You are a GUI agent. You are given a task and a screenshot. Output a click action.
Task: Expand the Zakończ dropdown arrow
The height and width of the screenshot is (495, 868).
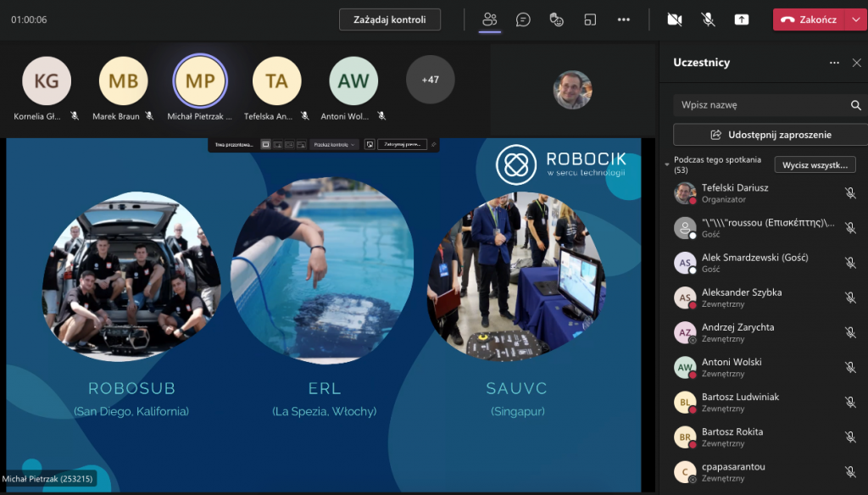(856, 19)
